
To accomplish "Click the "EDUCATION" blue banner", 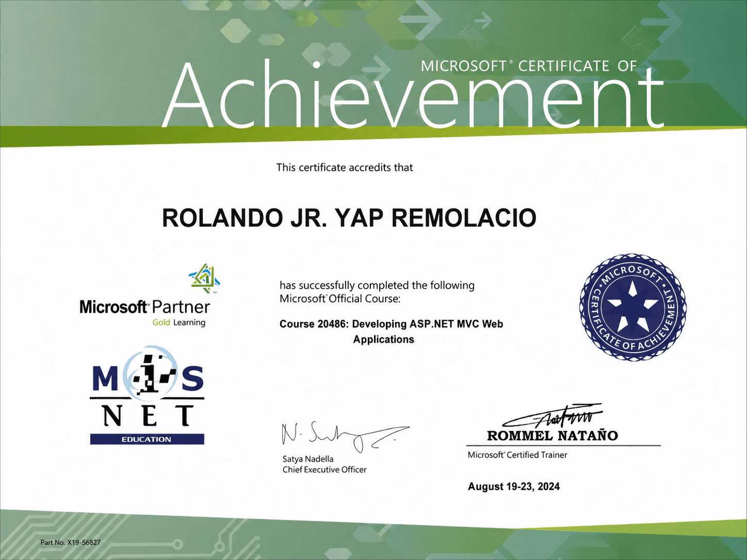I will click(x=147, y=439).
